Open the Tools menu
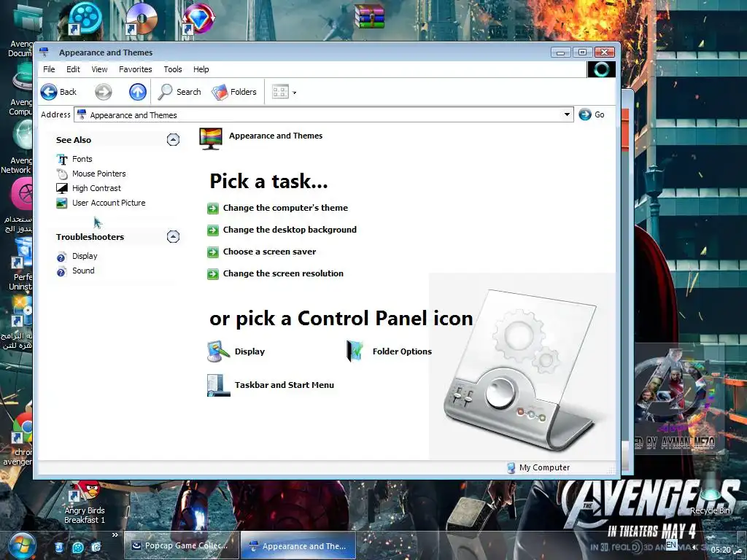The width and height of the screenshot is (747, 560). (172, 69)
